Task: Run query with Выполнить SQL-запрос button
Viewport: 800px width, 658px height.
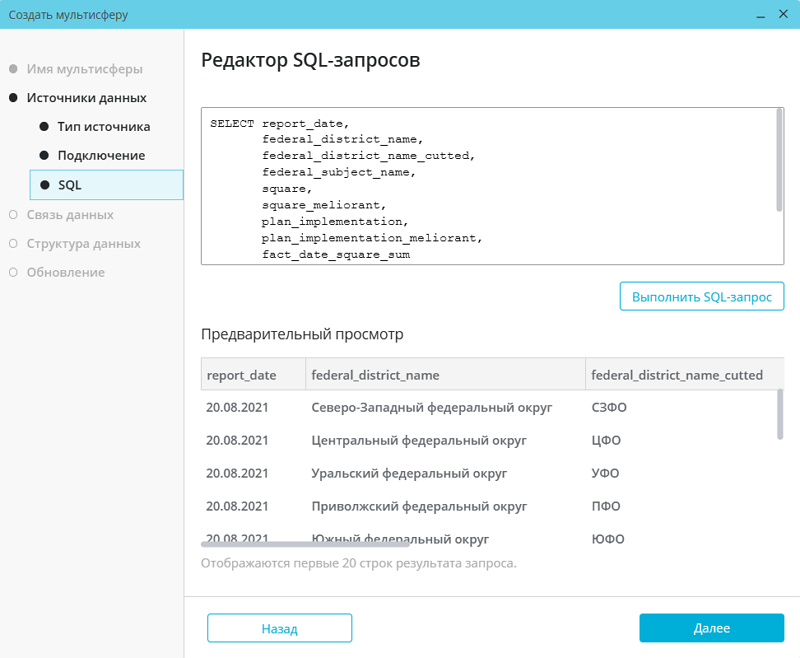Action: [702, 298]
